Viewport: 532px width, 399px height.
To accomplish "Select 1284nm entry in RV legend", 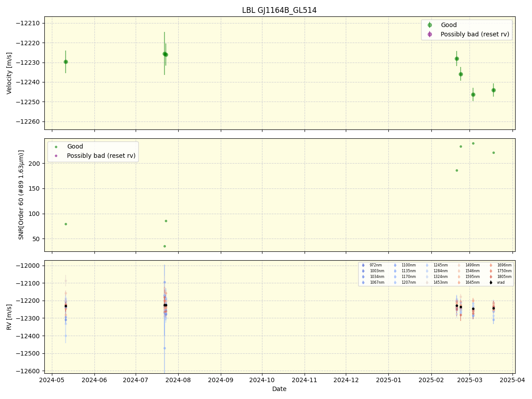I will 441,271.
